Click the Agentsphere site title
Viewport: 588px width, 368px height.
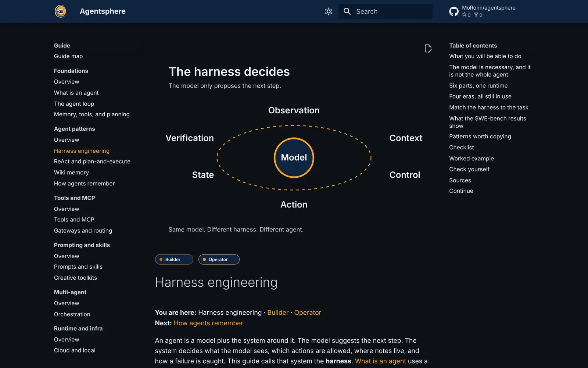click(103, 11)
